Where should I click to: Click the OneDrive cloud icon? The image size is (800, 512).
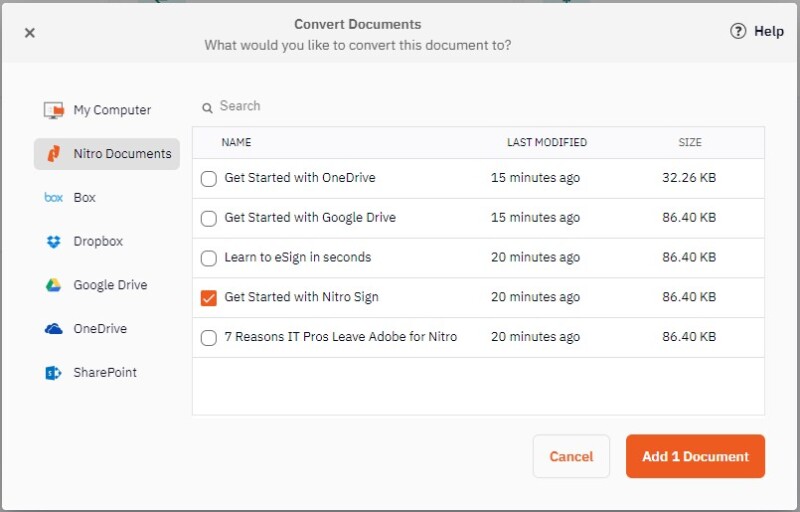(54, 329)
